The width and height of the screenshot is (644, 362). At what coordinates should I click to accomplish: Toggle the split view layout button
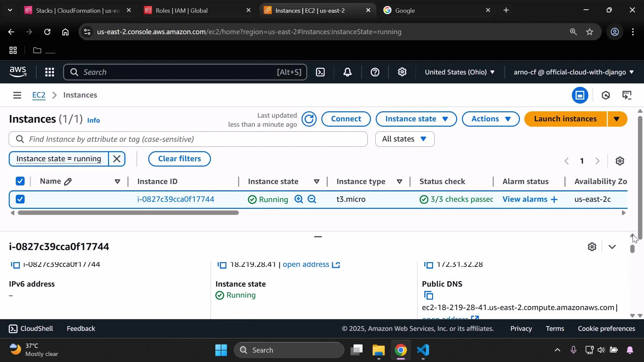[x=580, y=95]
